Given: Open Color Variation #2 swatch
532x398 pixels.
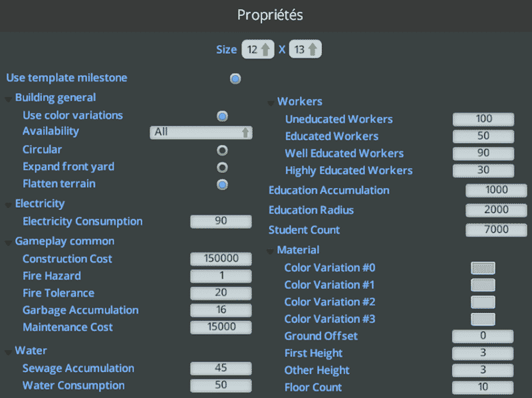Looking at the screenshot, I should point(483,302).
